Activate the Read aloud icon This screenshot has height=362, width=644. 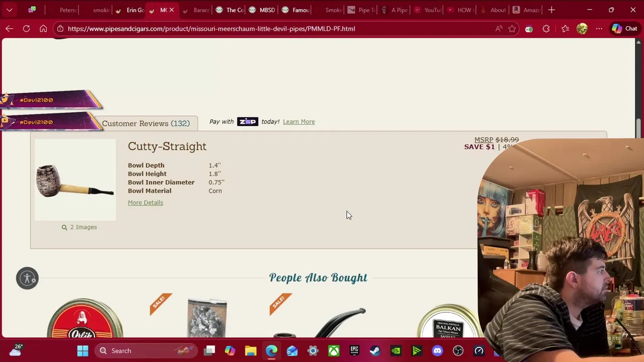coord(499,29)
